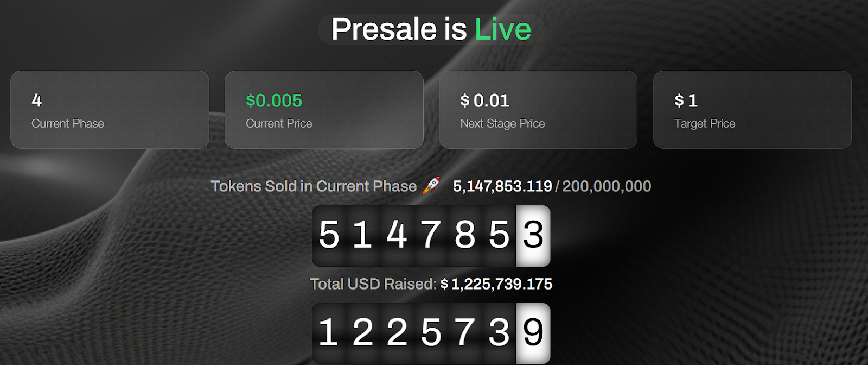Select the Current Phase card
The width and height of the screenshot is (868, 365).
click(x=110, y=110)
